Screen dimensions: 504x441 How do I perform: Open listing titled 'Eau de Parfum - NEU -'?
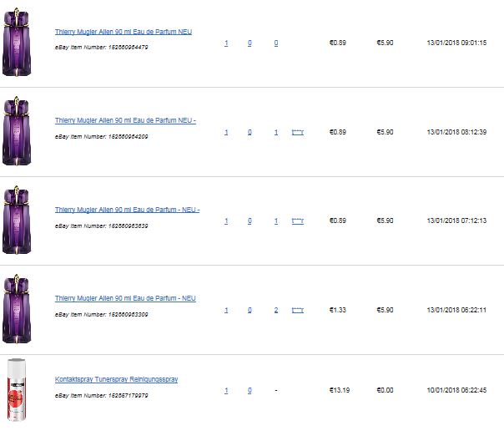click(x=128, y=210)
